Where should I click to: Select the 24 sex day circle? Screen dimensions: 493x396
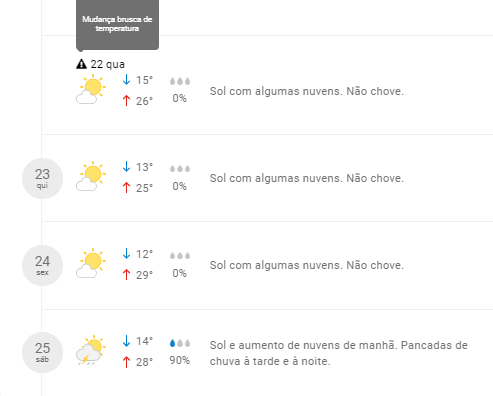[42, 265]
